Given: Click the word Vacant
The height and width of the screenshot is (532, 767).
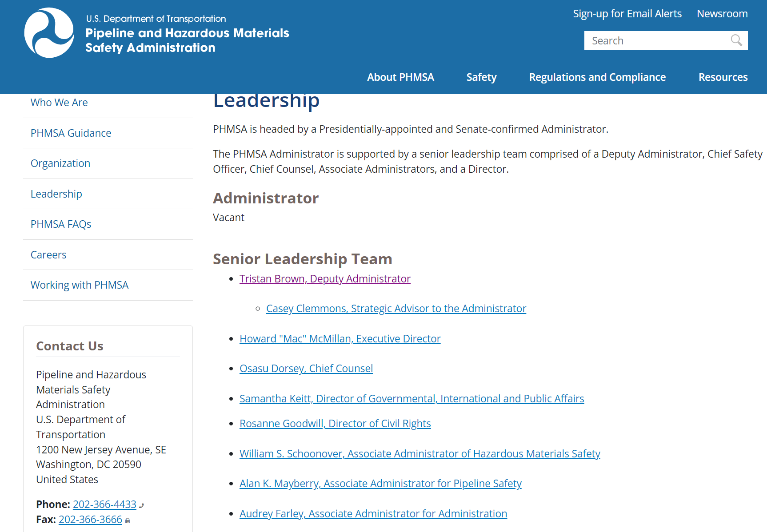Looking at the screenshot, I should pos(228,218).
